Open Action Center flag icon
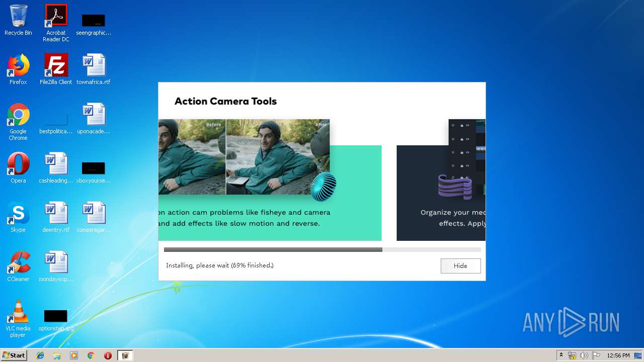644x362 pixels. 595,355
